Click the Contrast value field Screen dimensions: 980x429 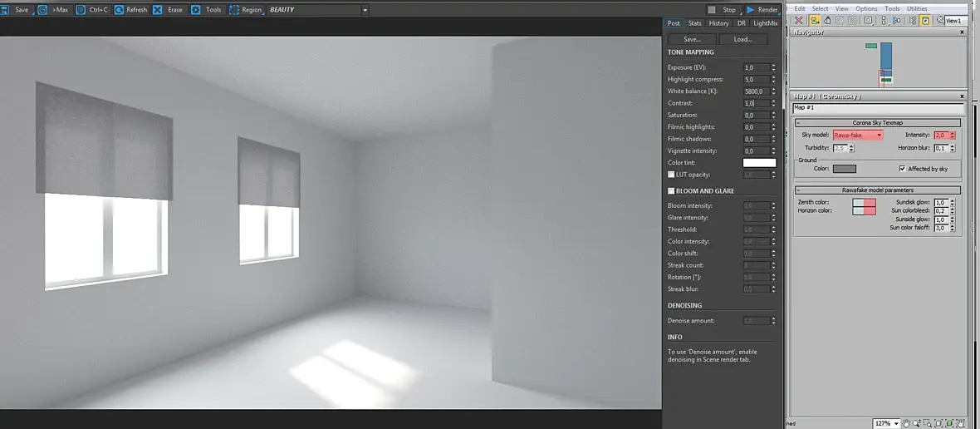point(757,103)
